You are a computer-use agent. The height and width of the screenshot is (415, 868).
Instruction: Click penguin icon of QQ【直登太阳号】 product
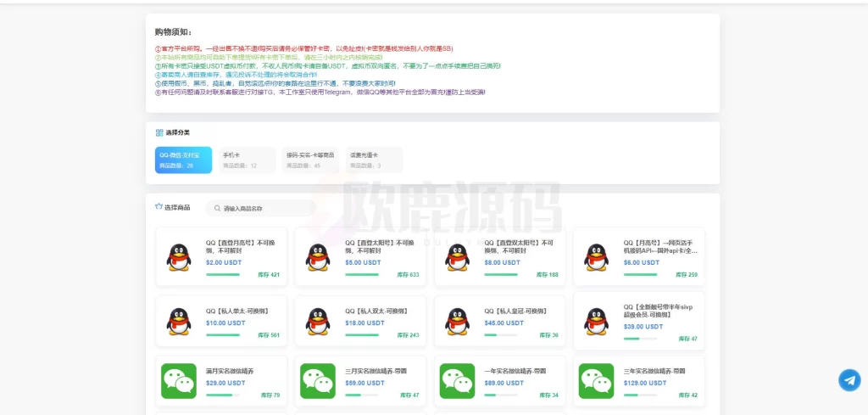pos(318,257)
